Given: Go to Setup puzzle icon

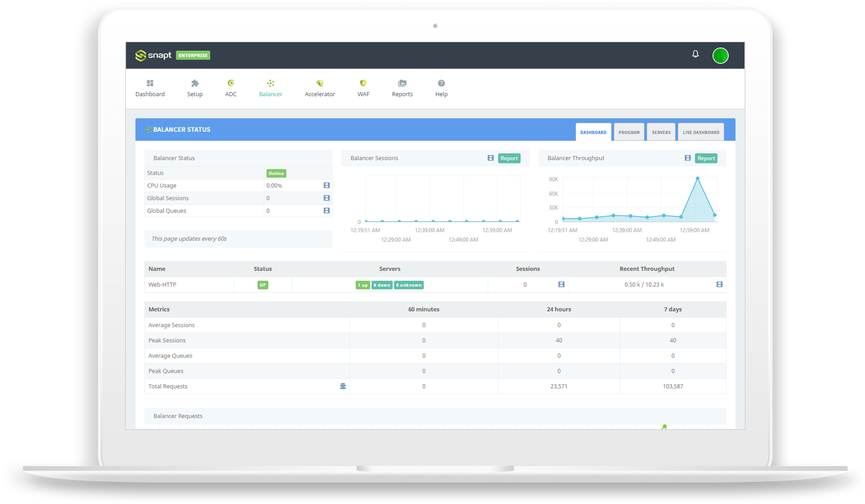Looking at the screenshot, I should 195,83.
